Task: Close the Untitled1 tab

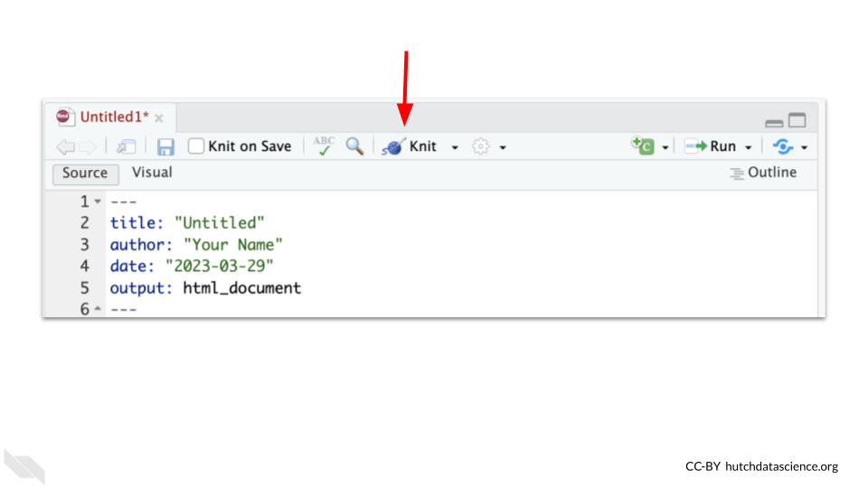Action: point(159,118)
